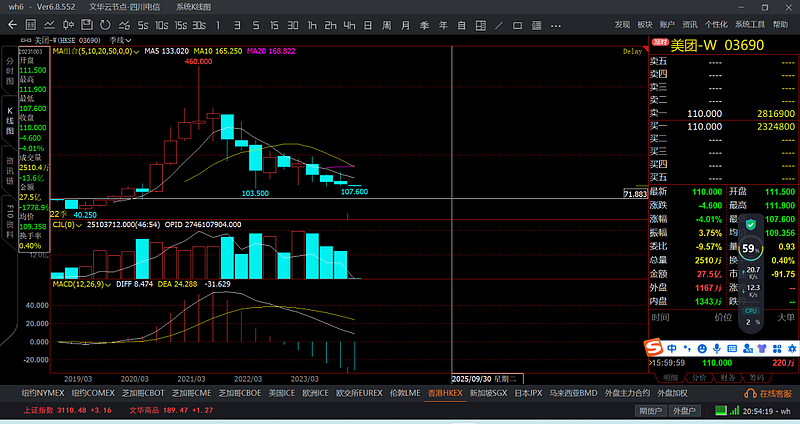Open Sogou user account icon
This screenshot has width=800, height=424.
pyautogui.click(x=747, y=348)
